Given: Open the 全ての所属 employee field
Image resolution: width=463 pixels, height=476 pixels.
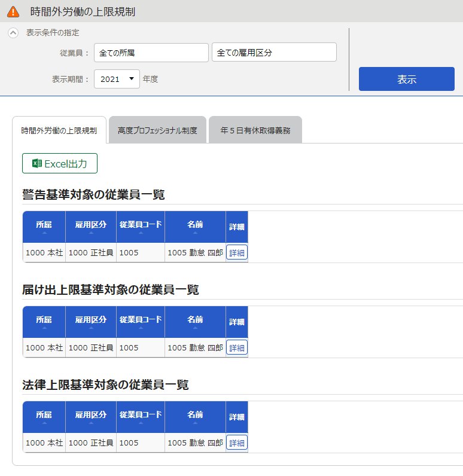Looking at the screenshot, I should 151,53.
